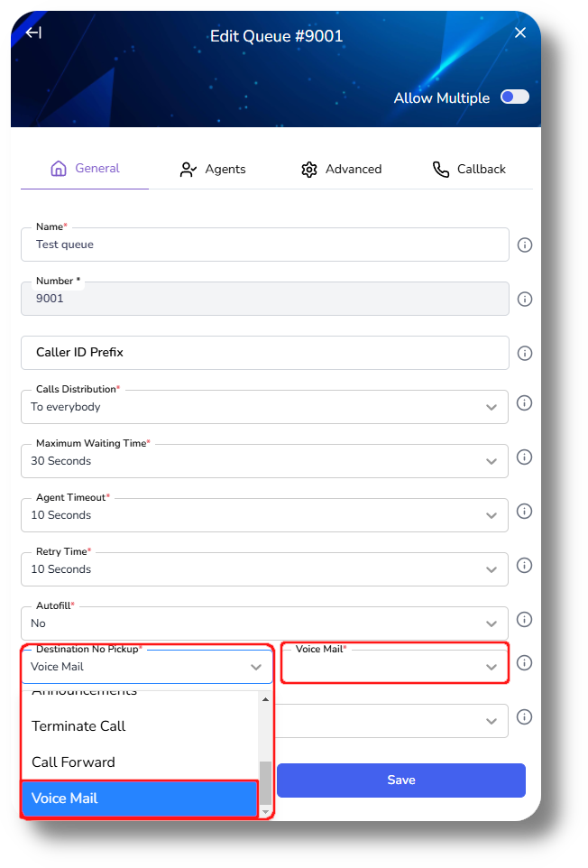Click the info icon beside the Autofill field
The height and width of the screenshot is (868, 588).
tap(524, 620)
